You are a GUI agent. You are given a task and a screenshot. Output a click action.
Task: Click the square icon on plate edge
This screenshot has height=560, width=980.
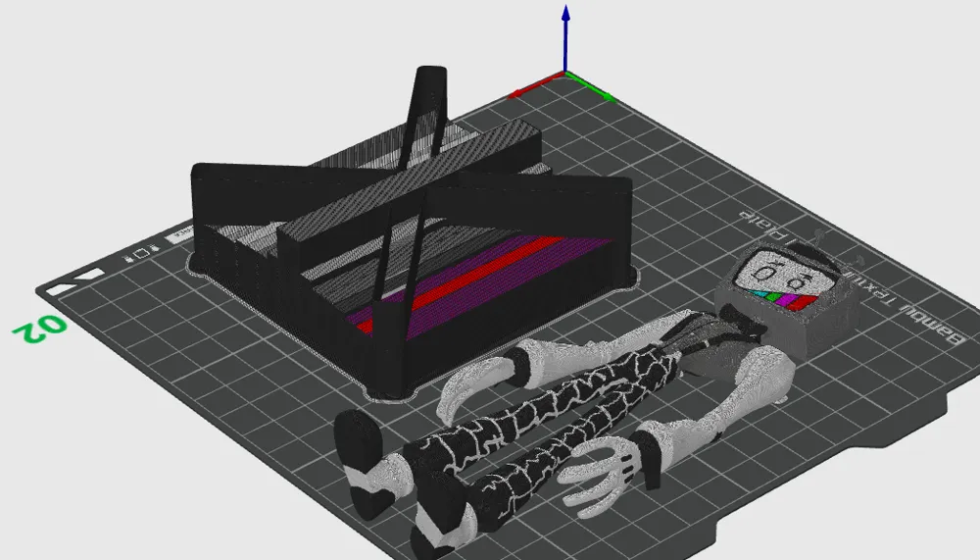pos(142,254)
